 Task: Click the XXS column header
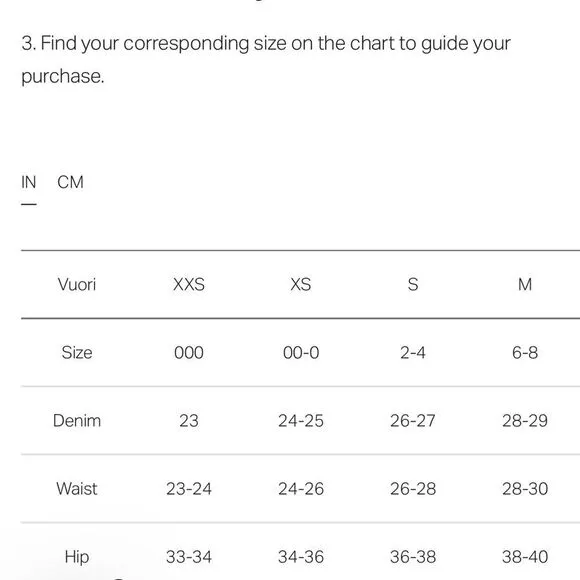tap(189, 284)
